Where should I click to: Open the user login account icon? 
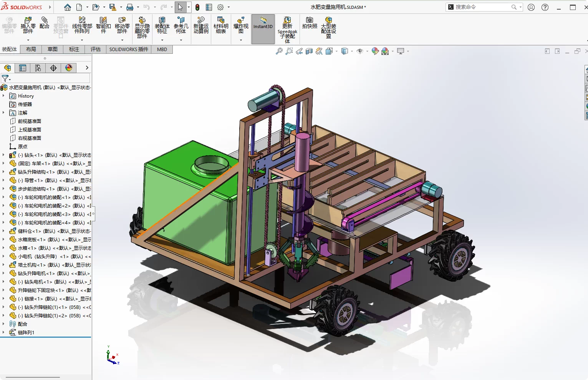pos(531,7)
